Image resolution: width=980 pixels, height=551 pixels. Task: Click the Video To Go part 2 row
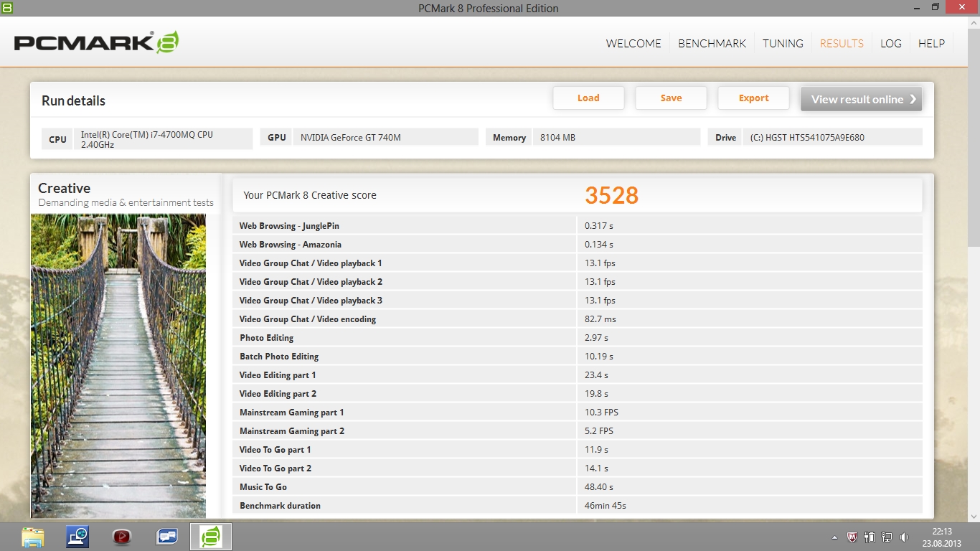pyautogui.click(x=578, y=468)
